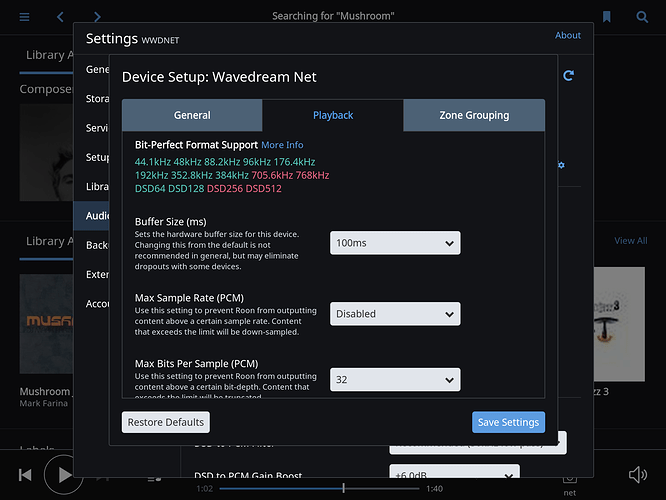Open the volume speaker icon
The height and width of the screenshot is (500, 666).
click(x=638, y=475)
